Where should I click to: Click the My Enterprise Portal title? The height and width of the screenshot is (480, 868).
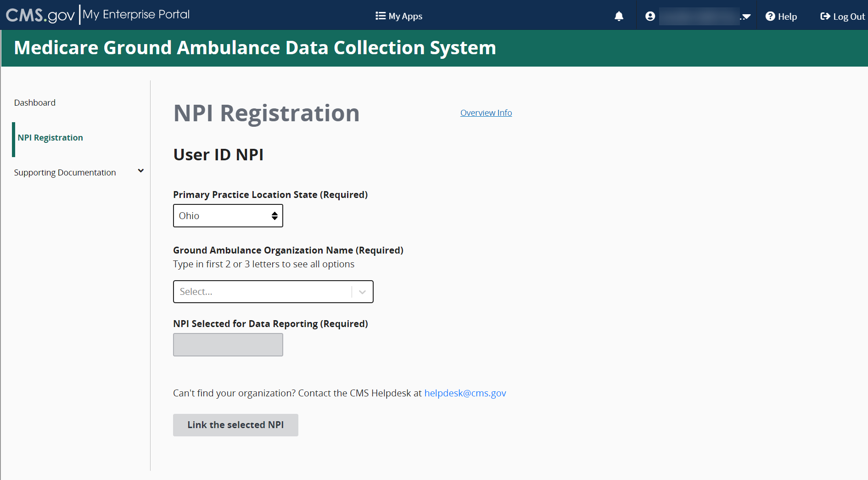(136, 15)
